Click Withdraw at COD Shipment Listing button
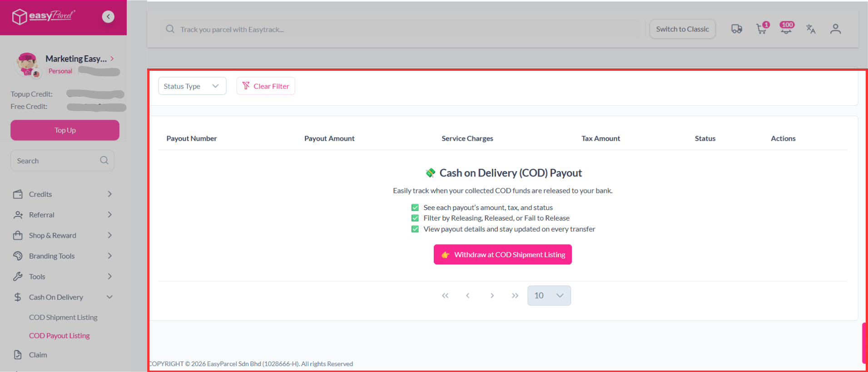This screenshot has width=868, height=372. 502,255
